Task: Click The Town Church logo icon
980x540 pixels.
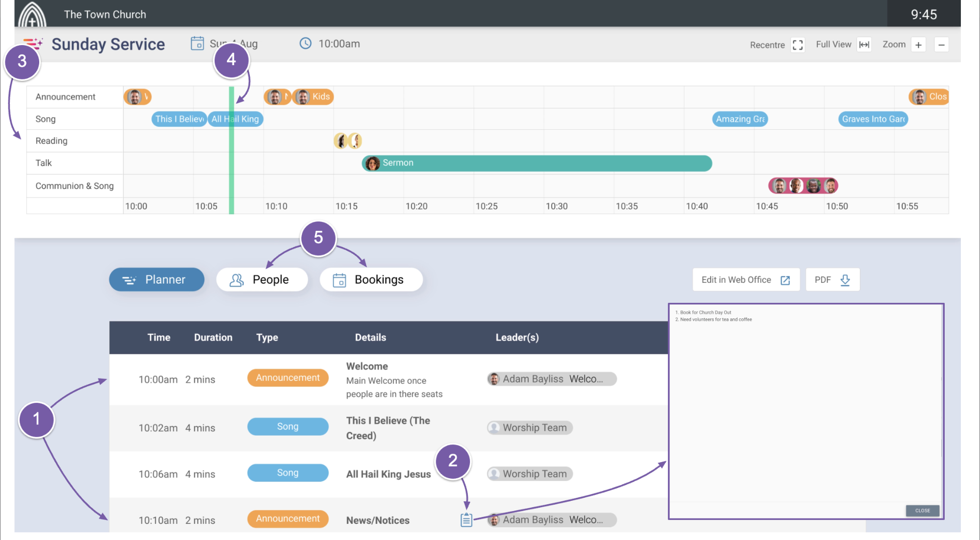Action: [x=32, y=14]
